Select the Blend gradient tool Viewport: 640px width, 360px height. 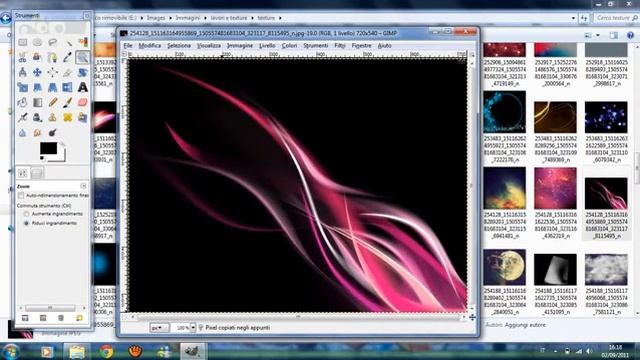(37, 102)
